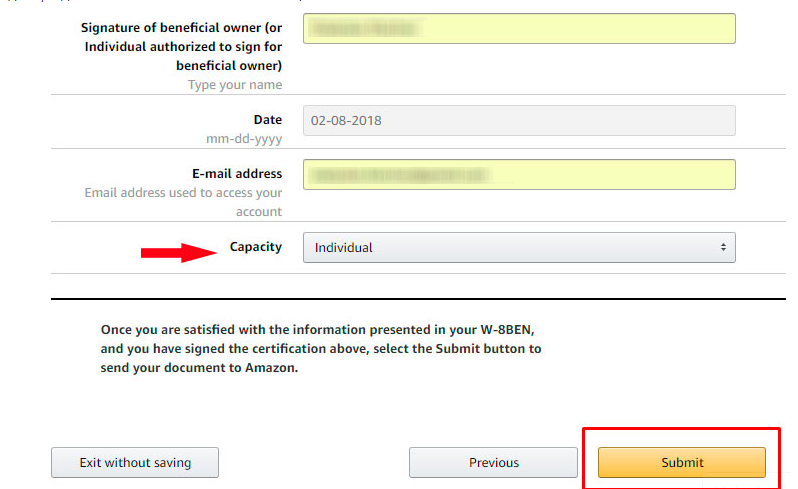The image size is (798, 489).
Task: Click the W-8BEN submission instruction paragraph
Action: coord(321,348)
